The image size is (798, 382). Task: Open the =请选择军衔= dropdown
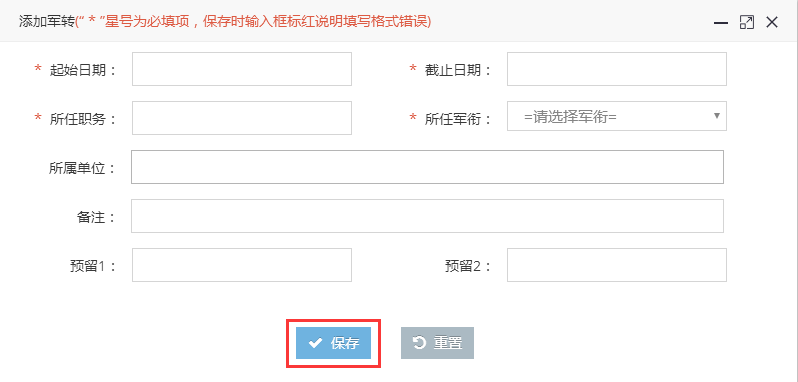click(617, 116)
